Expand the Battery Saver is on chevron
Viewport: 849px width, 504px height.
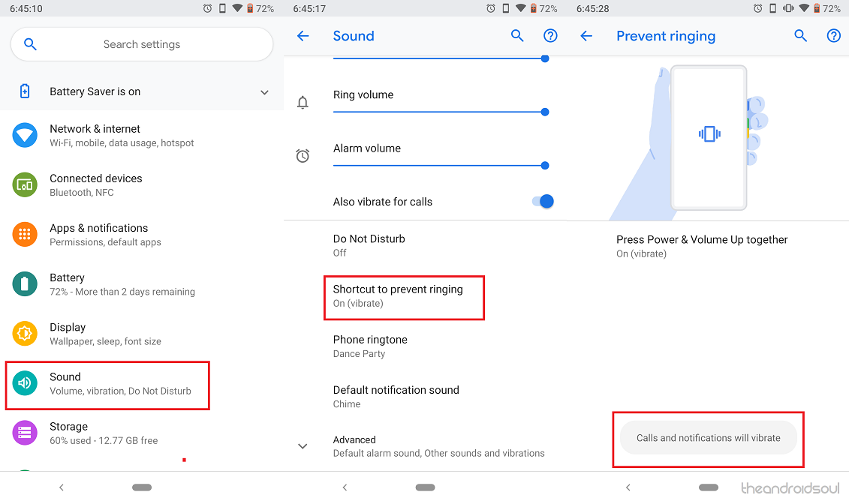(264, 92)
